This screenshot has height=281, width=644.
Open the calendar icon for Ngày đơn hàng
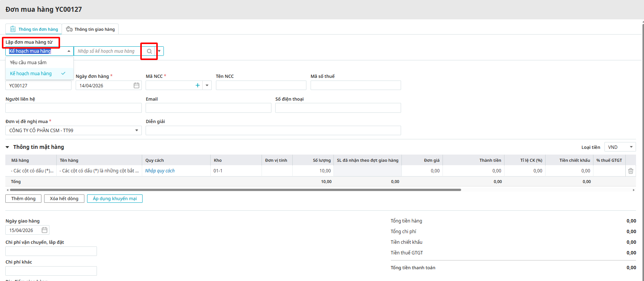136,85
